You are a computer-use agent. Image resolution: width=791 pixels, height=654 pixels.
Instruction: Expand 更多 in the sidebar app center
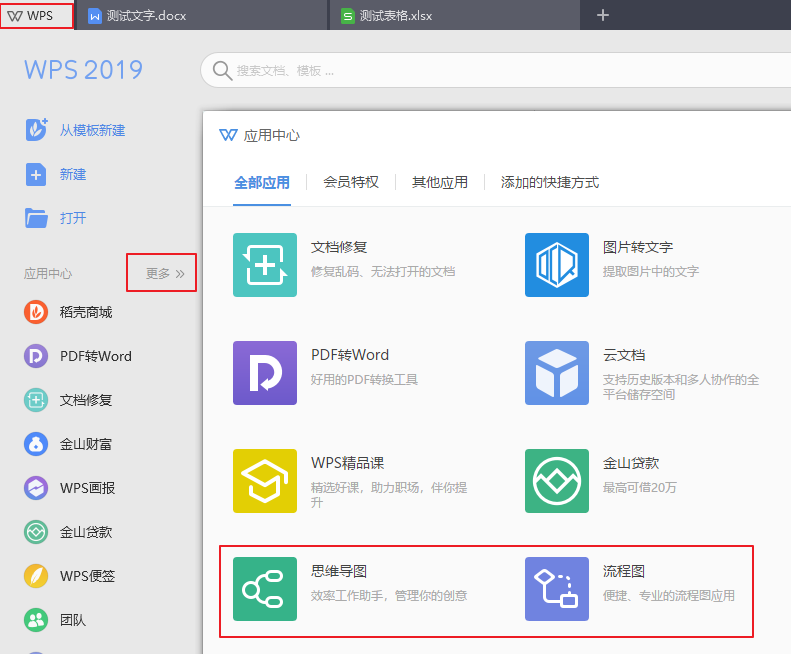(165, 274)
